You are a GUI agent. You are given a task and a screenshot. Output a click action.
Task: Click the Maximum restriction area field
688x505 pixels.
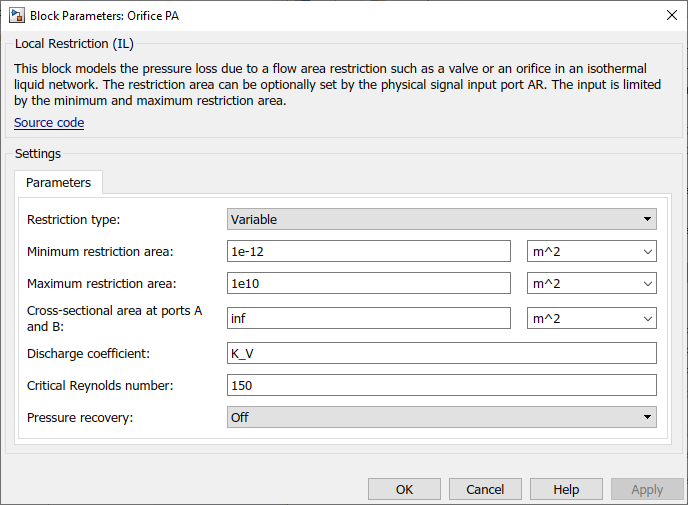[x=369, y=284]
